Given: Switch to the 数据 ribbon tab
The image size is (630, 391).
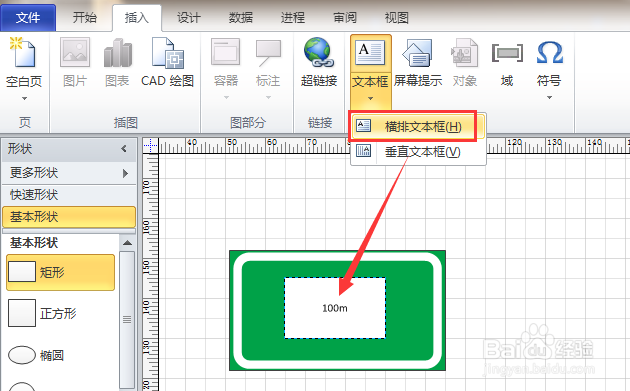Looking at the screenshot, I should coord(241,17).
